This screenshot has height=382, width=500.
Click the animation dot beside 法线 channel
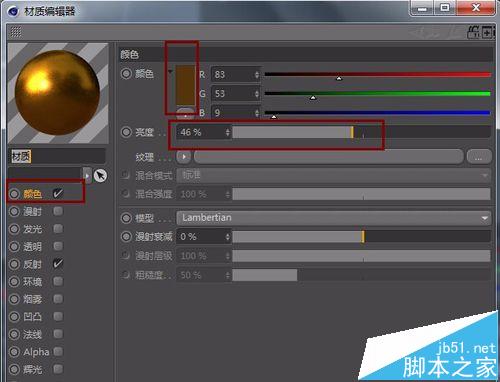[x=14, y=334]
